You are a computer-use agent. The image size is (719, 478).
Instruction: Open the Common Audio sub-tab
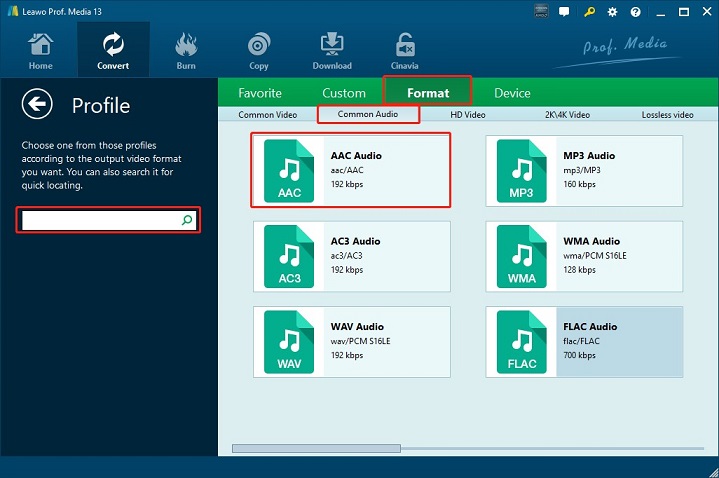[368, 114]
